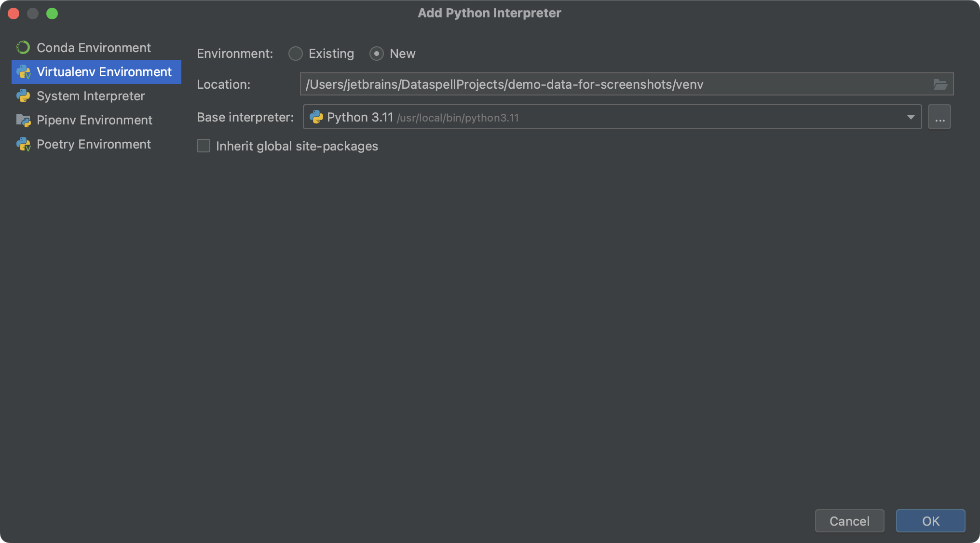Click the ellipsis button beside Base interpreter
Image resolution: width=980 pixels, height=543 pixels.
pos(939,117)
